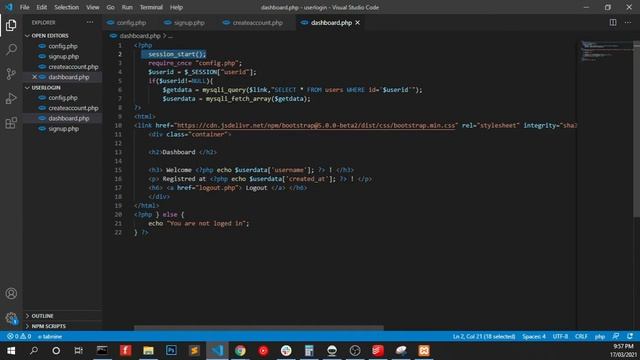Open the Edit menu
The width and height of the screenshot is (640, 360).
pyautogui.click(x=42, y=7)
